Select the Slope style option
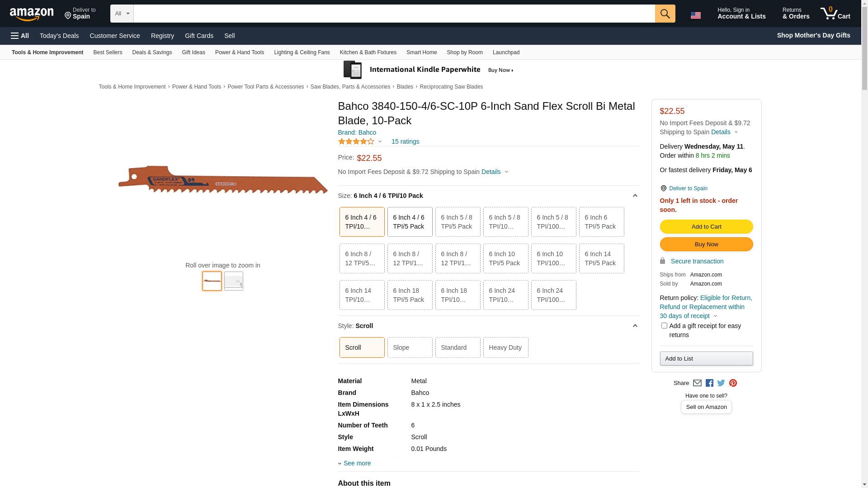The height and width of the screenshot is (488, 868). click(410, 347)
